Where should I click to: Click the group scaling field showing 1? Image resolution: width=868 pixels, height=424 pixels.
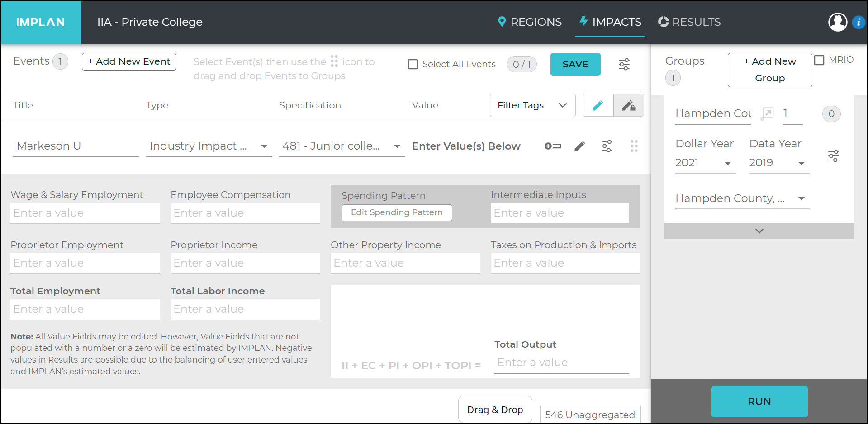792,113
